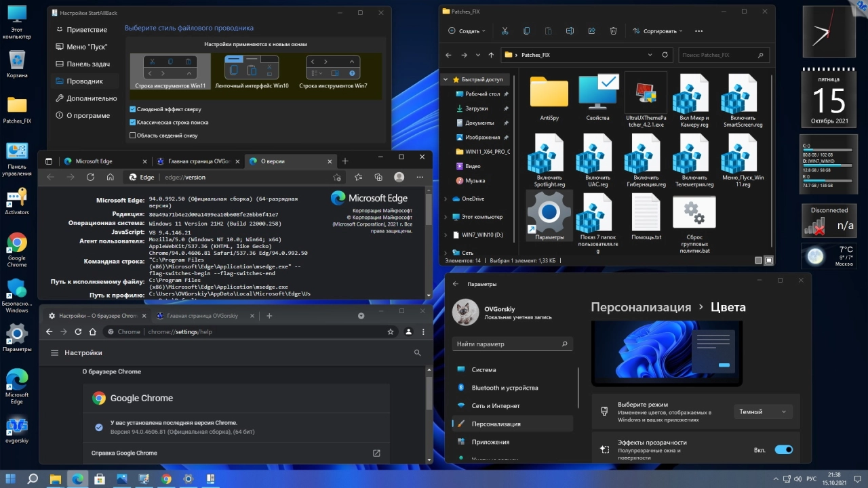Click the profile avatar in Edge
The width and height of the screenshot is (868, 488).
tap(399, 177)
